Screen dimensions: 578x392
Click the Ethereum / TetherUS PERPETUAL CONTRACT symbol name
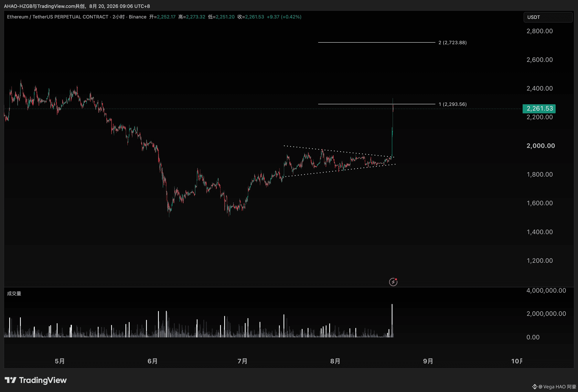click(58, 17)
